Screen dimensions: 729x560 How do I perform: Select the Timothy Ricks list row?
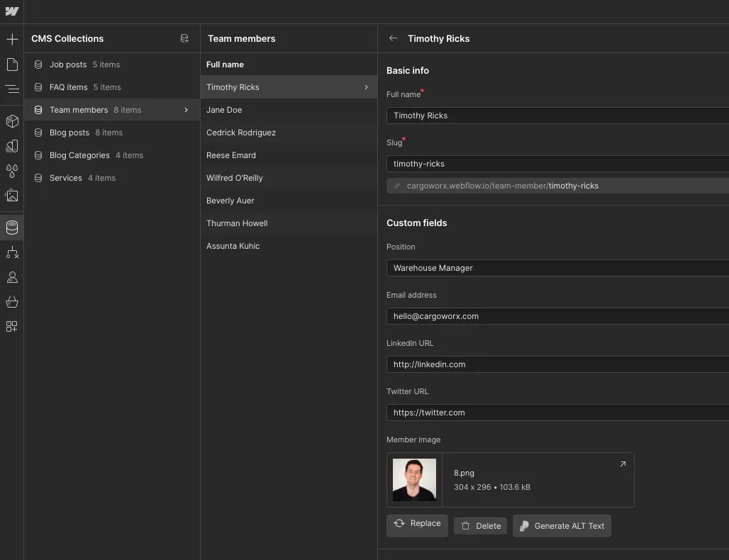289,87
